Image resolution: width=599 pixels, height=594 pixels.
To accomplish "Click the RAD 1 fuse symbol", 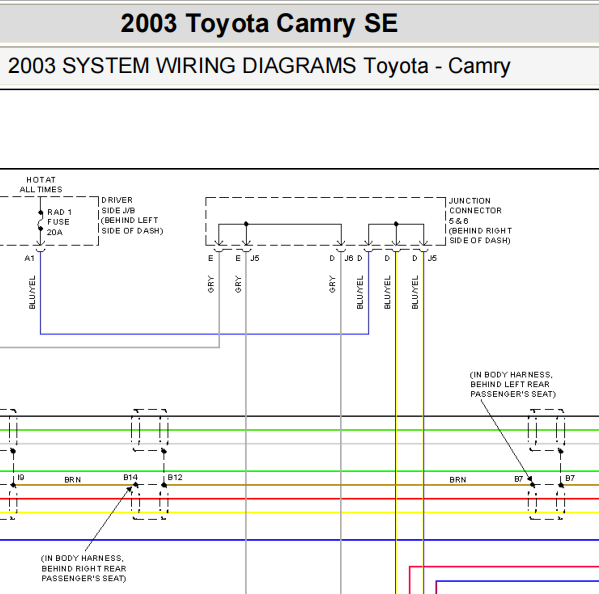I will click(x=40, y=221).
